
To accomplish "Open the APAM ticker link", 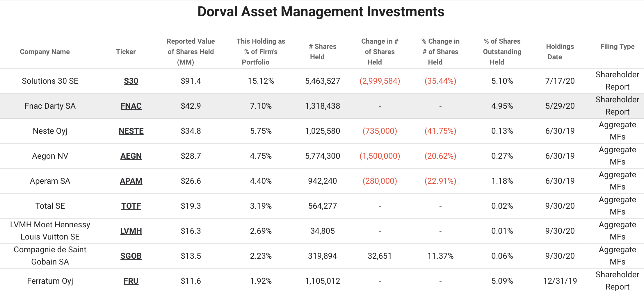I will [131, 181].
